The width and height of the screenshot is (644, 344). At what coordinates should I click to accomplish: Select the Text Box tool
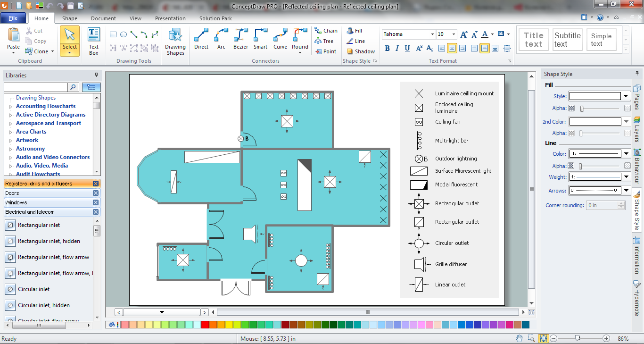(x=93, y=41)
